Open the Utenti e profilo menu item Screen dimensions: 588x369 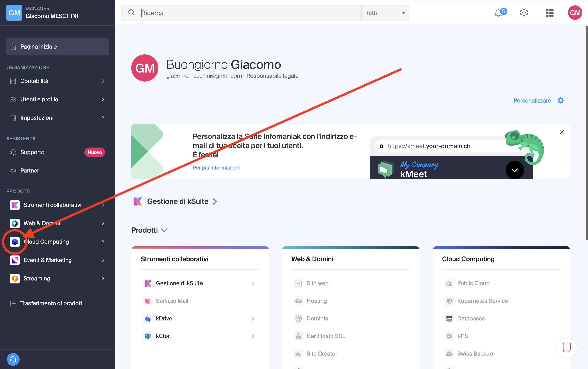[x=57, y=99]
